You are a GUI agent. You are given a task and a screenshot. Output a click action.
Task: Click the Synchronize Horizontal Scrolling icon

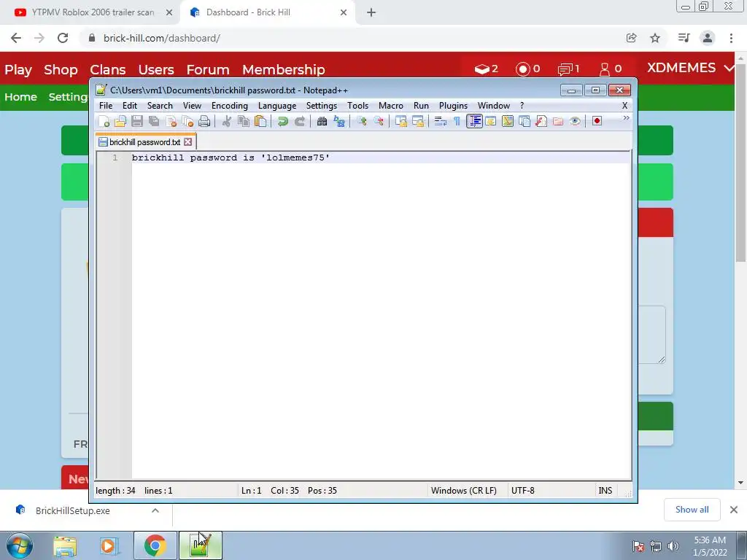[x=418, y=122]
